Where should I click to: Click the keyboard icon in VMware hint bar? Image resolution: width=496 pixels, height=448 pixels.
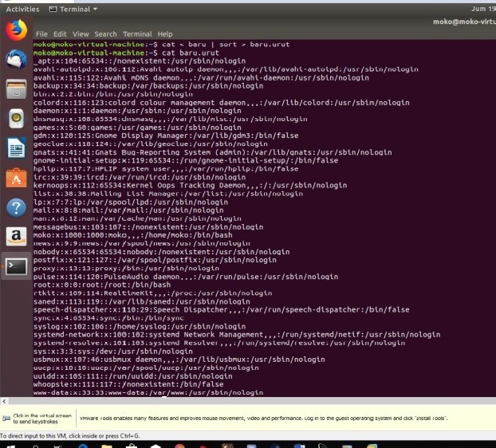coord(6,419)
